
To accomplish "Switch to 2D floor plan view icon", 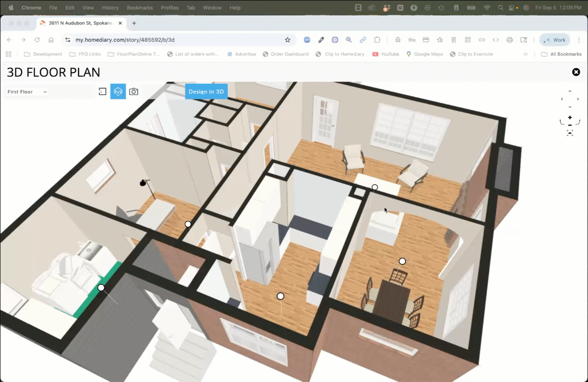I will (102, 91).
